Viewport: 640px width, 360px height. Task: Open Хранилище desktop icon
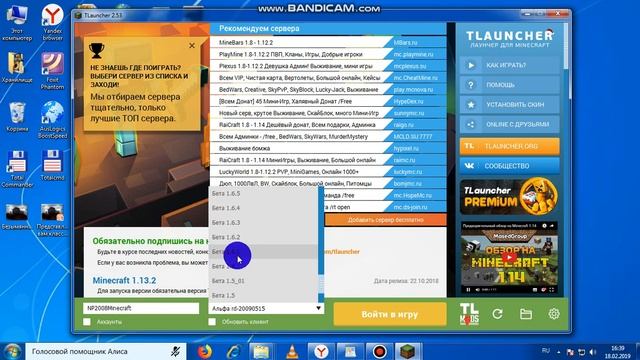[17, 67]
